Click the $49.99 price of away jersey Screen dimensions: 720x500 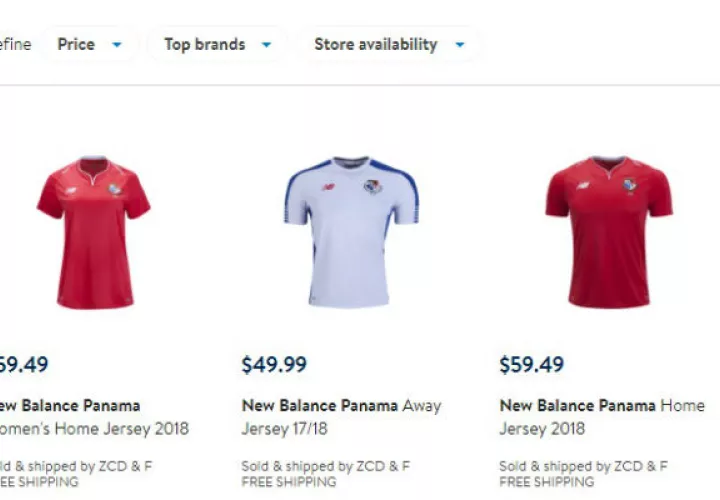(x=274, y=365)
